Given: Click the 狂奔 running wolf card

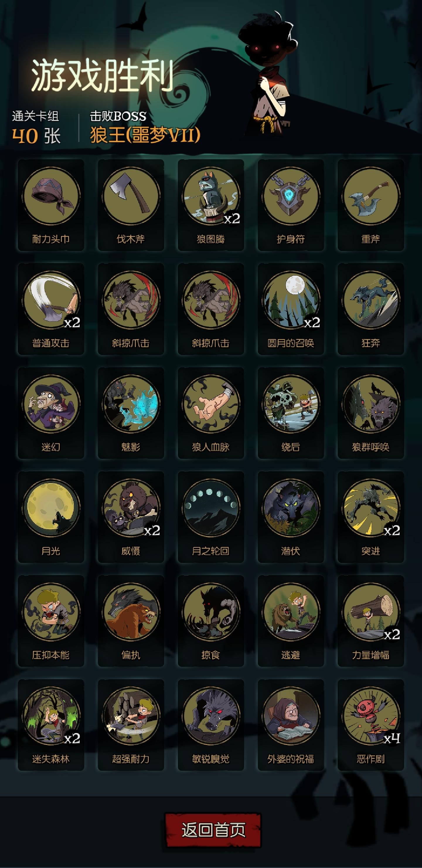Looking at the screenshot, I should tap(371, 309).
